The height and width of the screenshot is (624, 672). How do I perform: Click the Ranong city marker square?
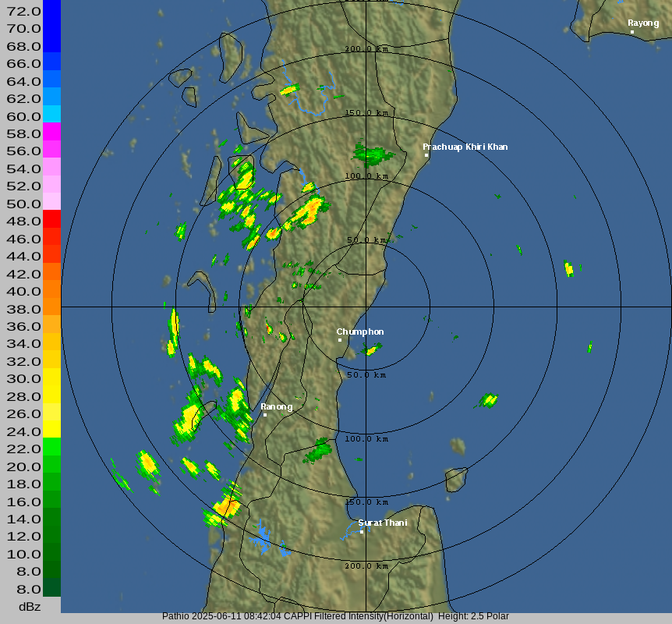coord(265,415)
